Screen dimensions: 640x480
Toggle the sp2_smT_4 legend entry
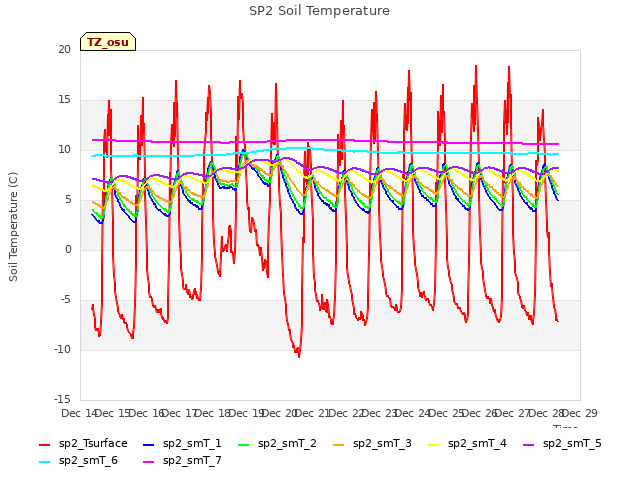pyautogui.click(x=467, y=444)
